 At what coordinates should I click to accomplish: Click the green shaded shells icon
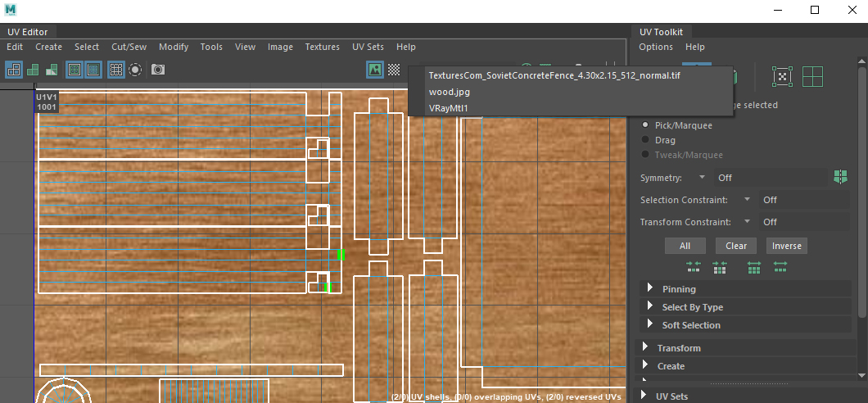pos(34,69)
